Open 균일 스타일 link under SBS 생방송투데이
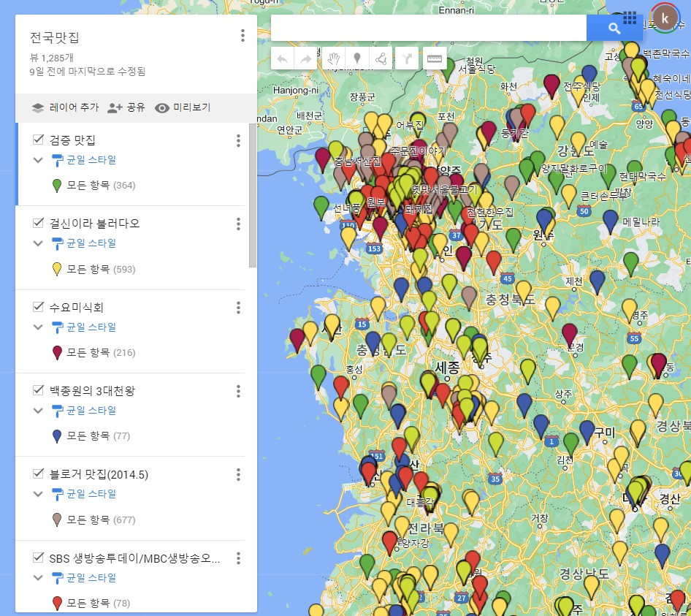Screen dimensions: 691x616 (x=91, y=578)
